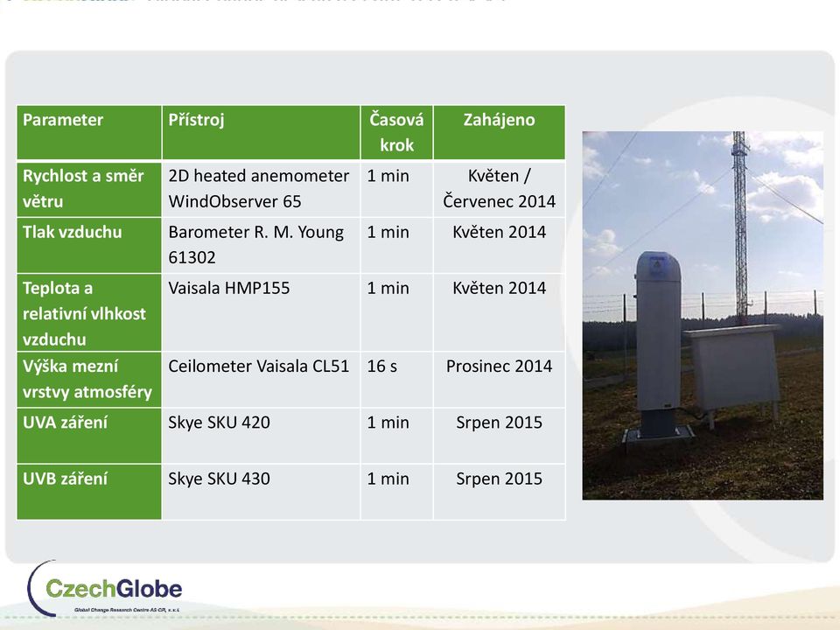Click the 'Přístroj' column header
840x630 pixels.
(261, 132)
